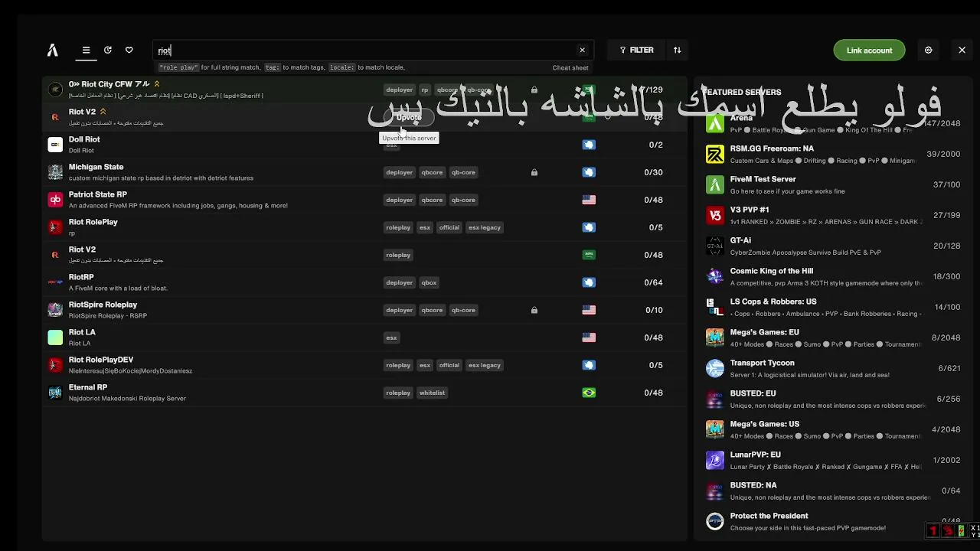Click the Michigan State server logo

[x=55, y=172]
